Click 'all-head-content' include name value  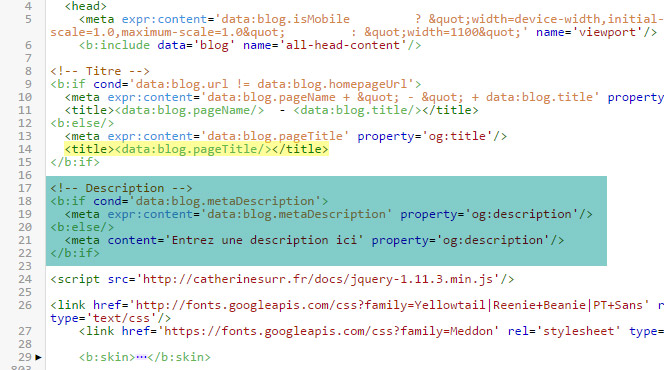coord(343,45)
